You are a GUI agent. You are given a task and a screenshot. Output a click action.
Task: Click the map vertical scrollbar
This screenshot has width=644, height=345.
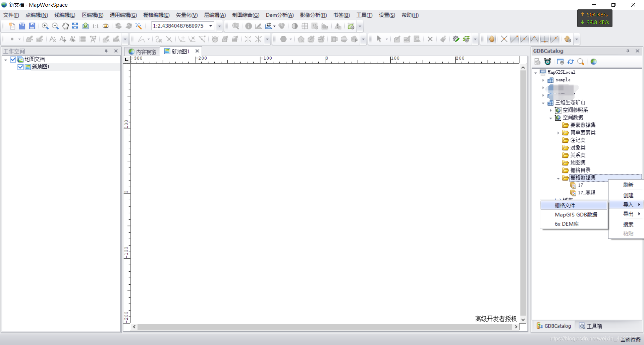pyautogui.click(x=523, y=193)
